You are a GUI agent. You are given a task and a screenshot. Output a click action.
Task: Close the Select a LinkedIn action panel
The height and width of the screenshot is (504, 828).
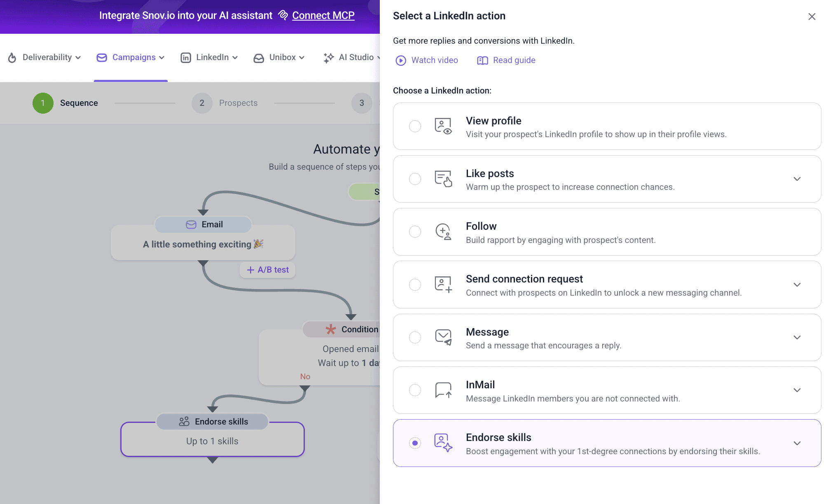tap(812, 16)
